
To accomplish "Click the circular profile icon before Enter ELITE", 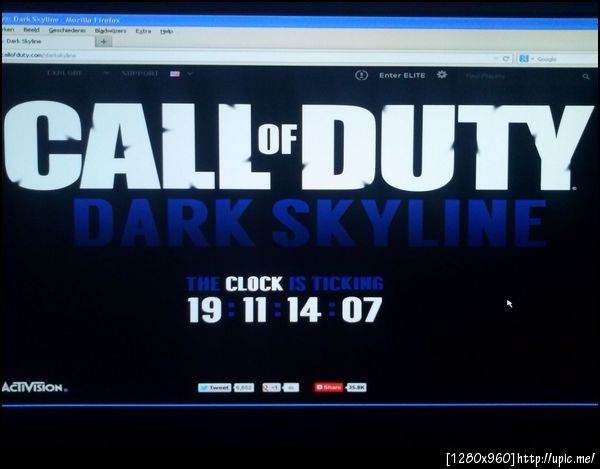I will pyautogui.click(x=361, y=75).
